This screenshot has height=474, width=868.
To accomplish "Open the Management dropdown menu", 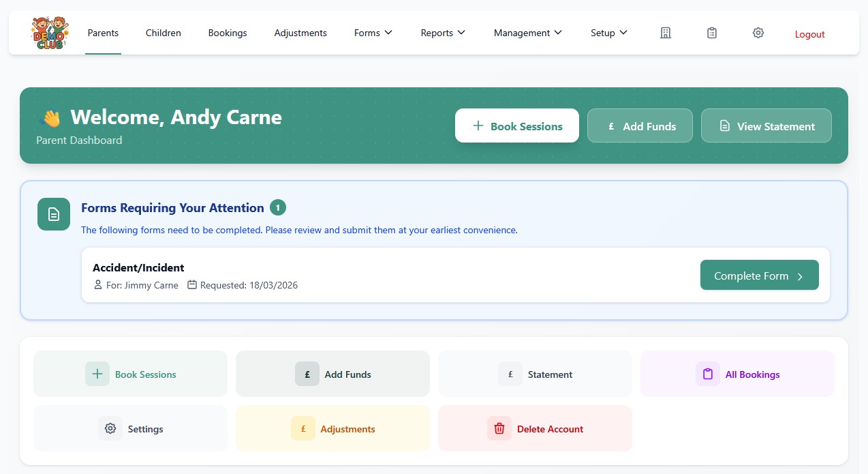I will point(527,33).
